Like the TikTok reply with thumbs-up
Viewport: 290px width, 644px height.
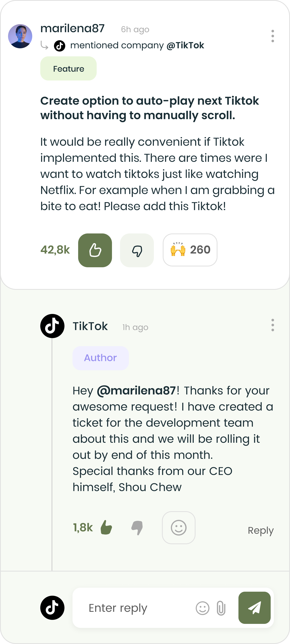pos(106,527)
